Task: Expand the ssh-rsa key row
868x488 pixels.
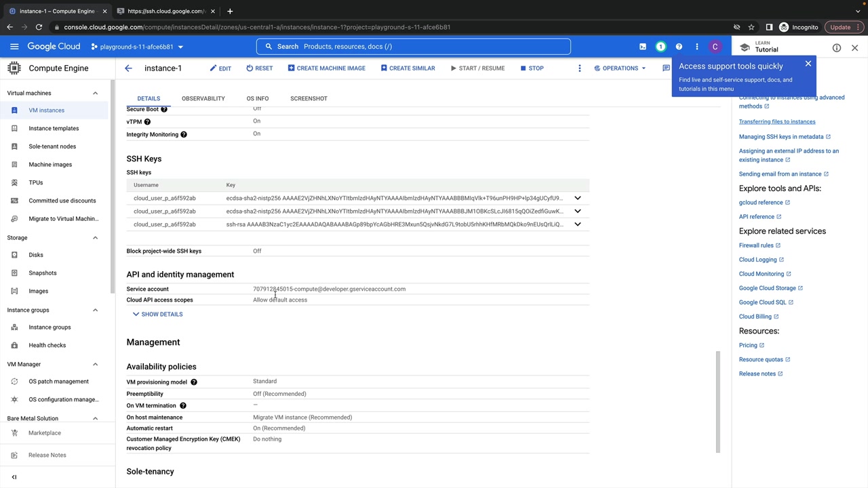Action: tap(578, 224)
